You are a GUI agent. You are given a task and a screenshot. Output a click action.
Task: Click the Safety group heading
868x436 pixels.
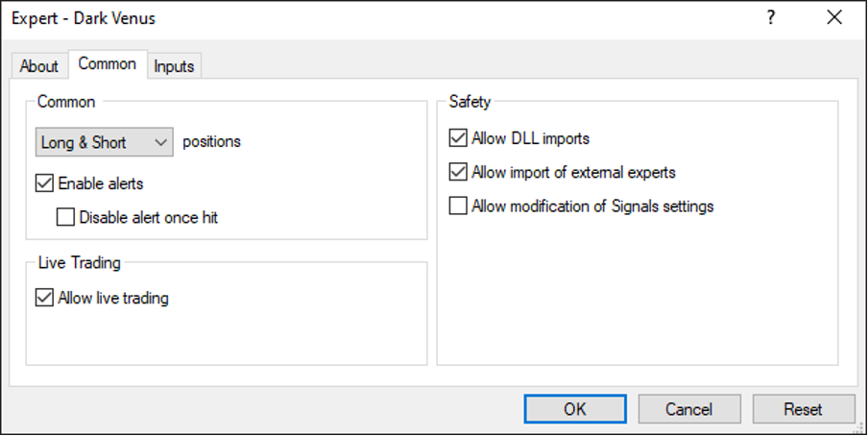point(470,102)
